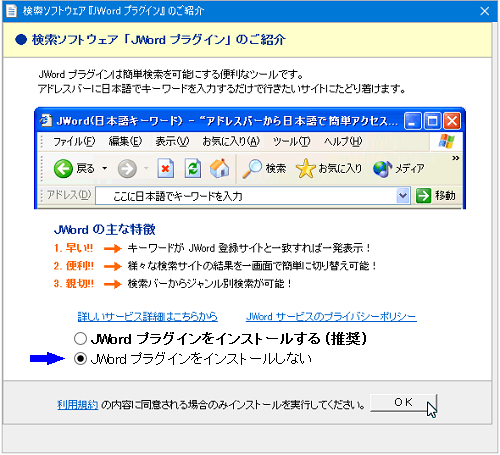This screenshot has width=500, height=455.
Task: Select the install JWord plugin radio button
Action: pos(80,339)
